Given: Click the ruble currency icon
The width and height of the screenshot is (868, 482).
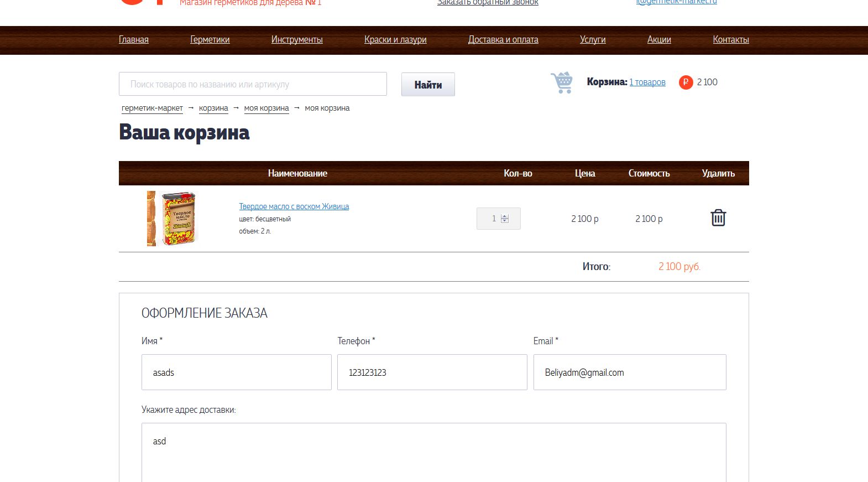Looking at the screenshot, I should click(686, 82).
